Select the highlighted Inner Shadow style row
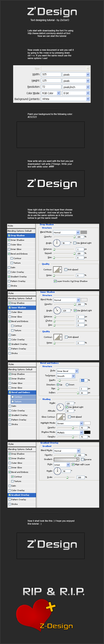The image size is (104, 644). click(x=22, y=307)
